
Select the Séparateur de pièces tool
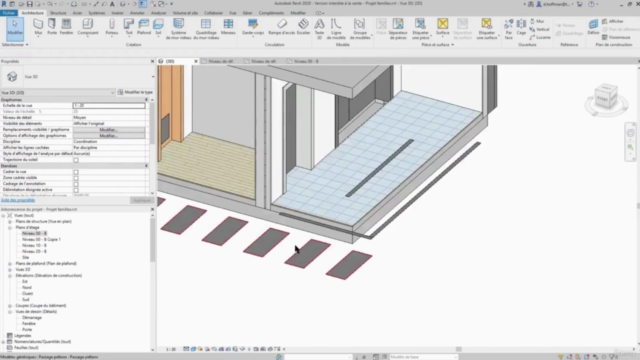click(398, 29)
